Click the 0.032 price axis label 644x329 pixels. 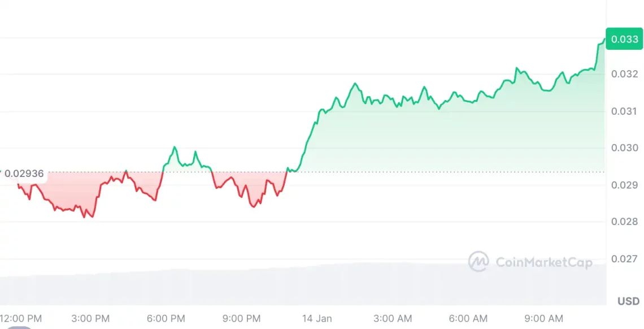point(625,74)
